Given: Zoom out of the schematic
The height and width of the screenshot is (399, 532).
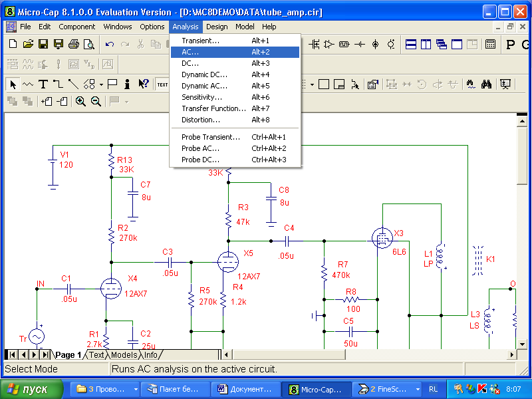Looking at the screenshot, I should pyautogui.click(x=96, y=101).
